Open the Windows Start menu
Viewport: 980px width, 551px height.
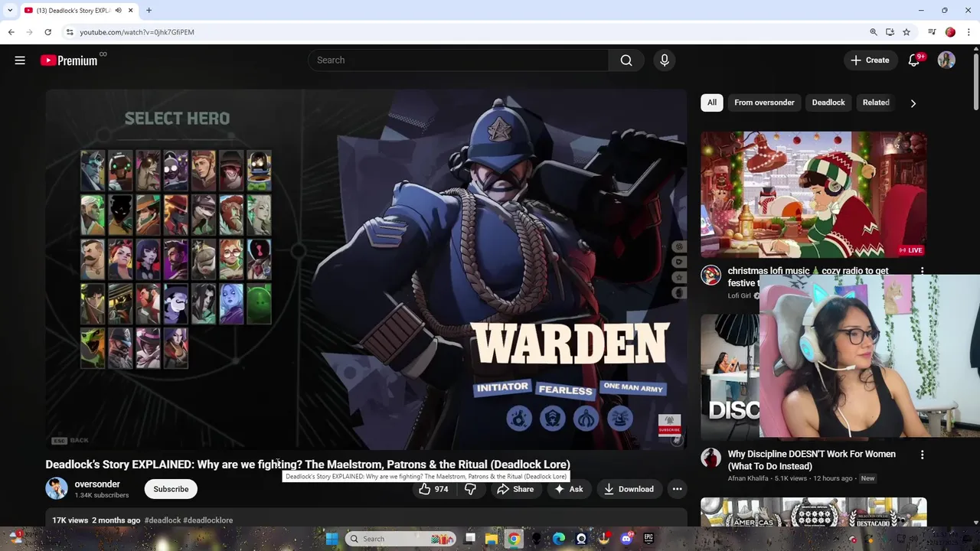click(x=332, y=539)
